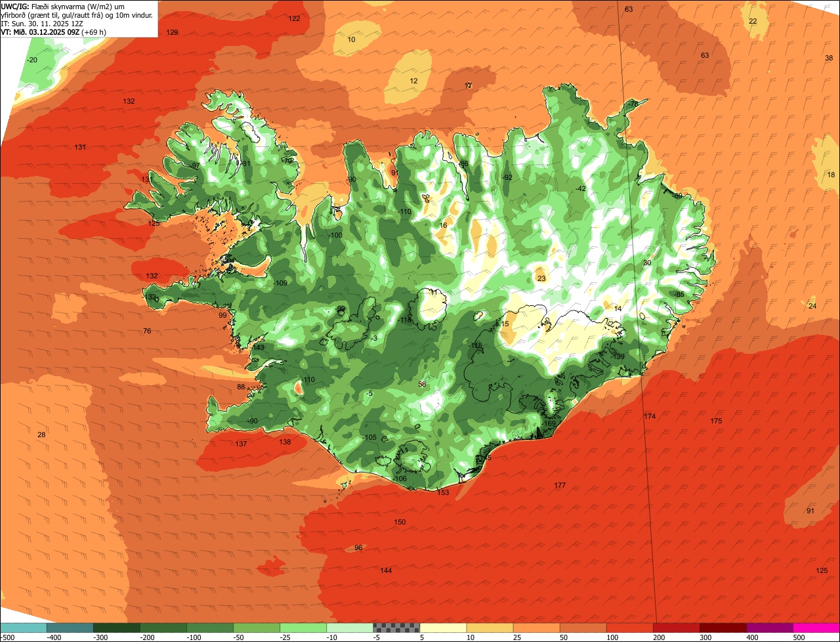Click the map value 38
840x642 pixels.
tap(829, 58)
